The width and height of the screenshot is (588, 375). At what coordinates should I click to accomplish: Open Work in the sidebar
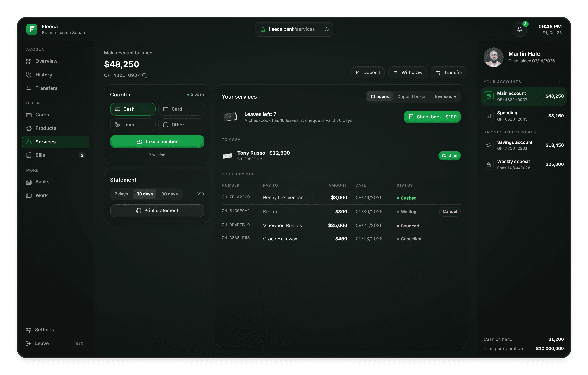(56, 195)
